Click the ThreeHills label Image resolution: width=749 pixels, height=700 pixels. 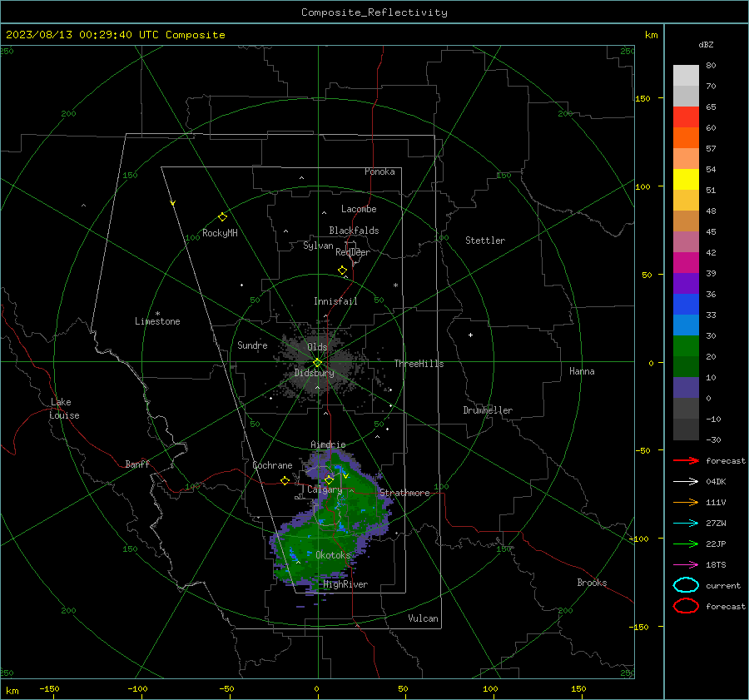(419, 364)
